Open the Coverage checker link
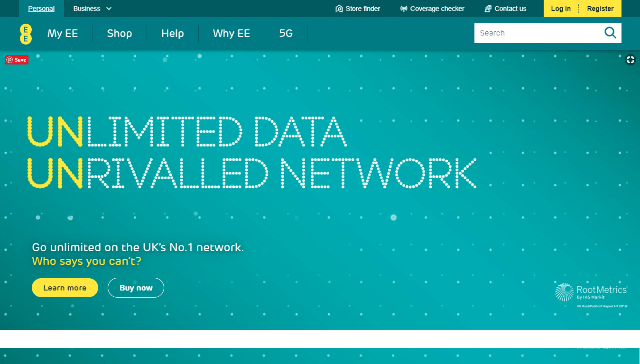The height and width of the screenshot is (364, 640). (x=432, y=9)
